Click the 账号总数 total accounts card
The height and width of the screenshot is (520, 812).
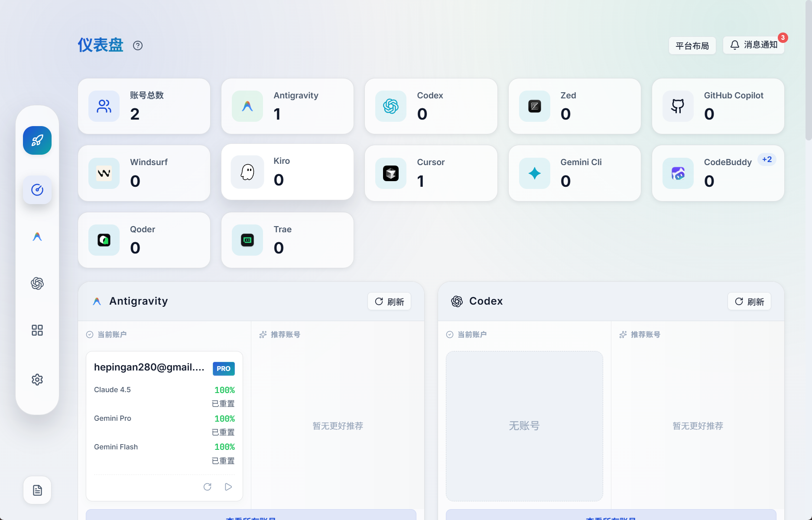click(144, 106)
